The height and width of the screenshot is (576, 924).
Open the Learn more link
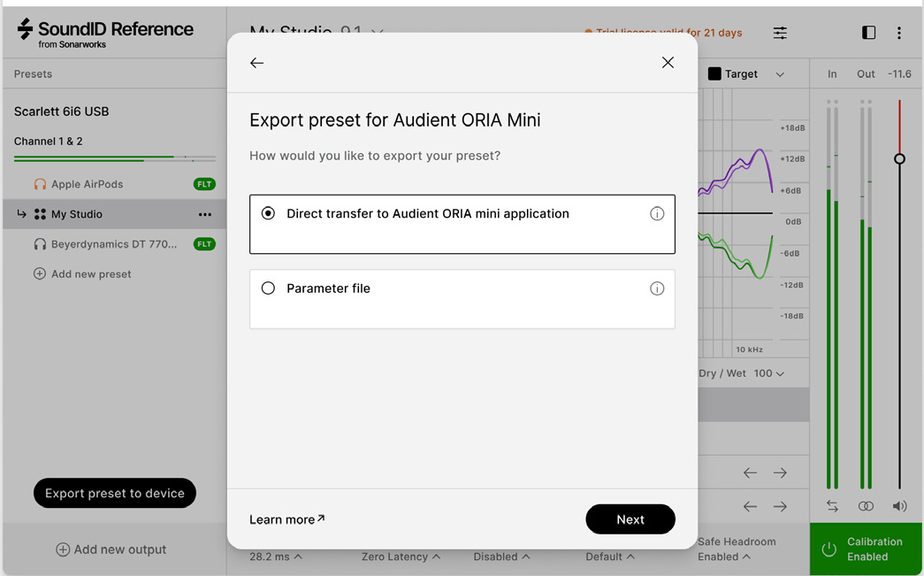click(287, 519)
